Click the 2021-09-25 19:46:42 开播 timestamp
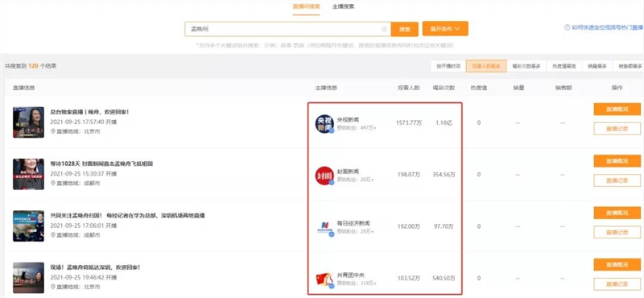 click(84, 277)
